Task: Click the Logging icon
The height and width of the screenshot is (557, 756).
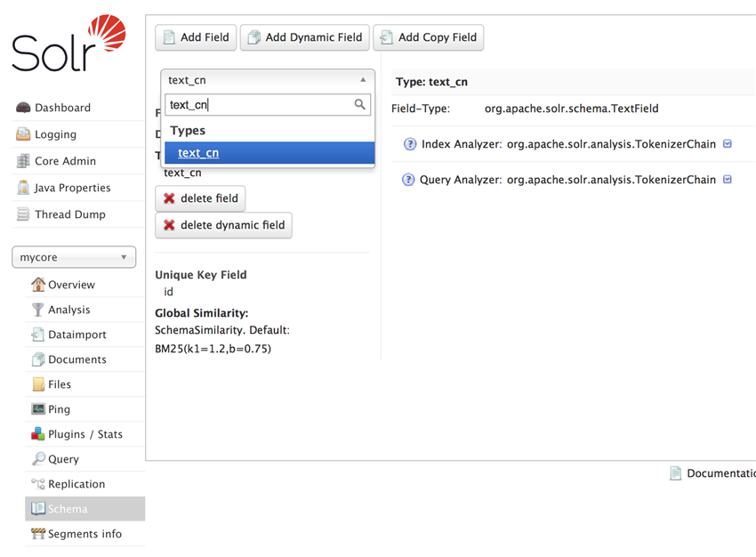Action: (x=22, y=134)
